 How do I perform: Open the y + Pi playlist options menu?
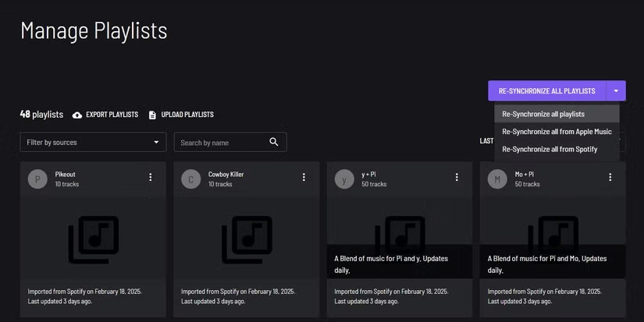point(457,178)
